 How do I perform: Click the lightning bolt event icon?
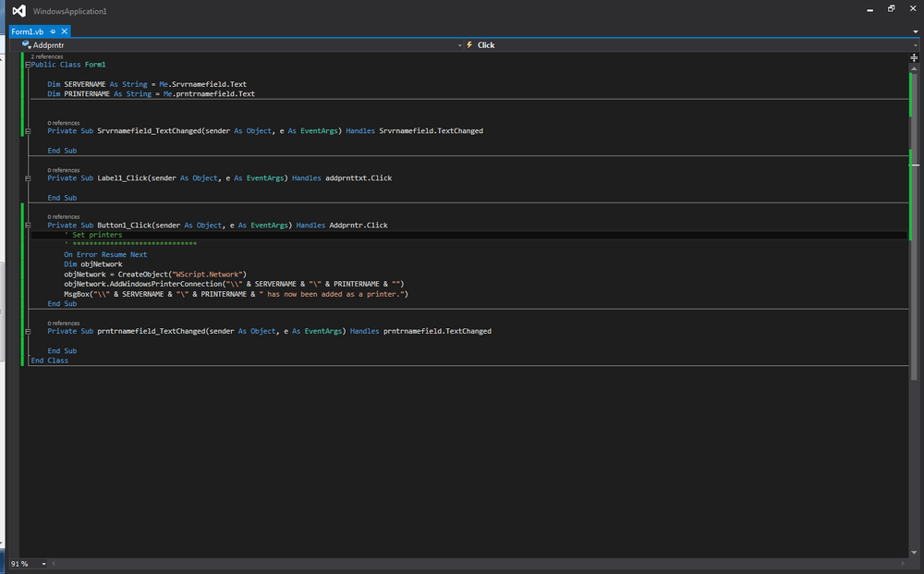[x=469, y=44]
